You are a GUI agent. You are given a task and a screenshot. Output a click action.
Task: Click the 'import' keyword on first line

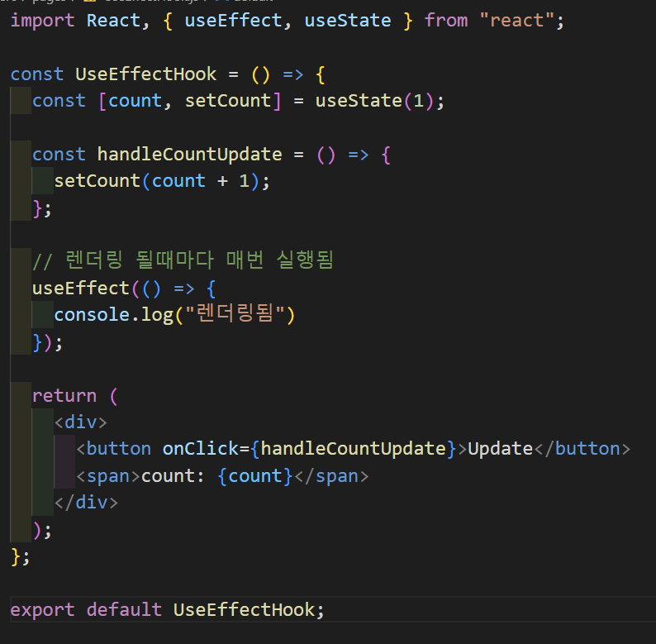coord(42,21)
